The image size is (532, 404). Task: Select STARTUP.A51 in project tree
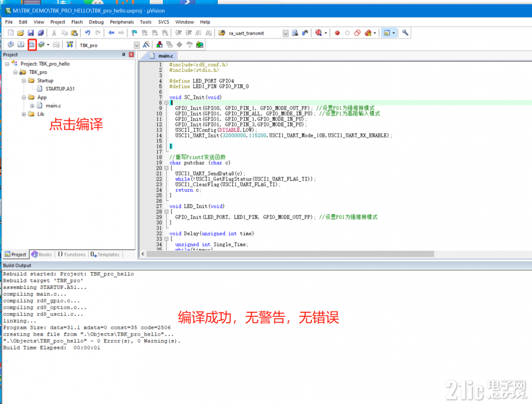tap(60, 89)
